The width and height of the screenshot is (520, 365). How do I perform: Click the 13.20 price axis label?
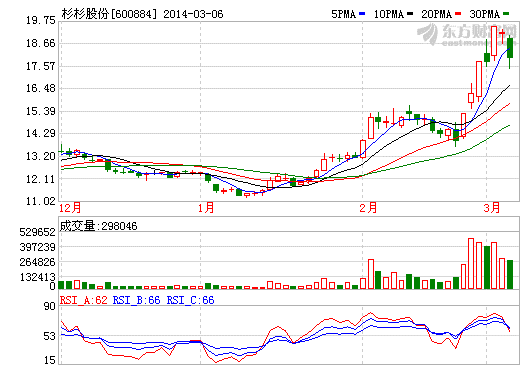click(41, 156)
